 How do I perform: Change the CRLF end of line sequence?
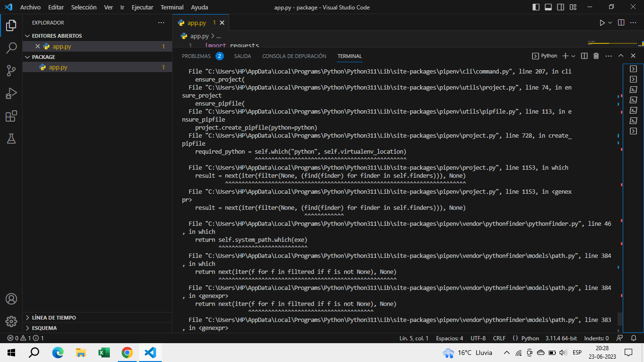click(499, 338)
